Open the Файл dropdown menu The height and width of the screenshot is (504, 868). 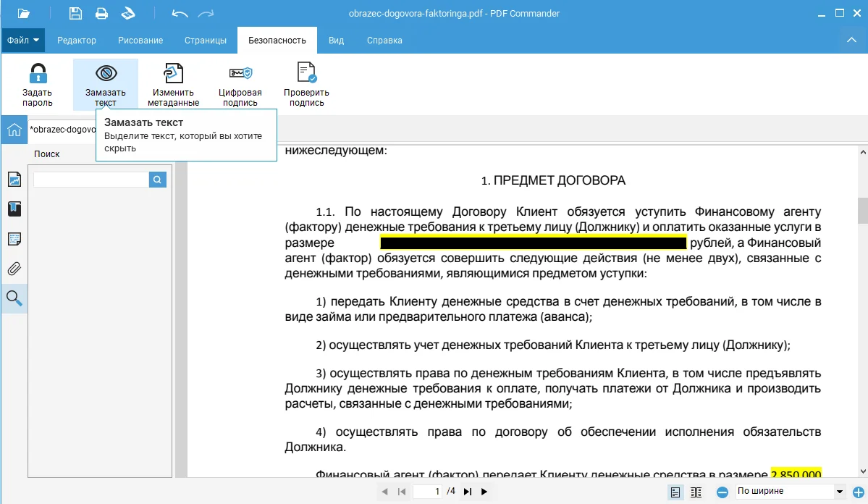(23, 41)
